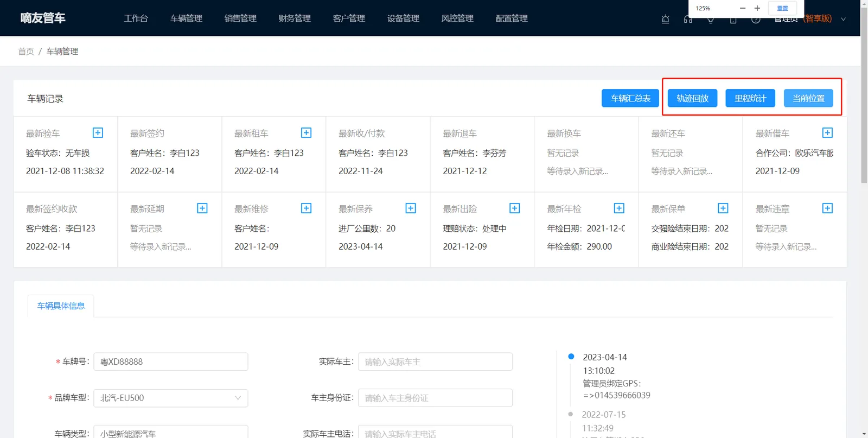Click plus icon beside 最新出险
The height and width of the screenshot is (438, 868).
[x=515, y=208]
